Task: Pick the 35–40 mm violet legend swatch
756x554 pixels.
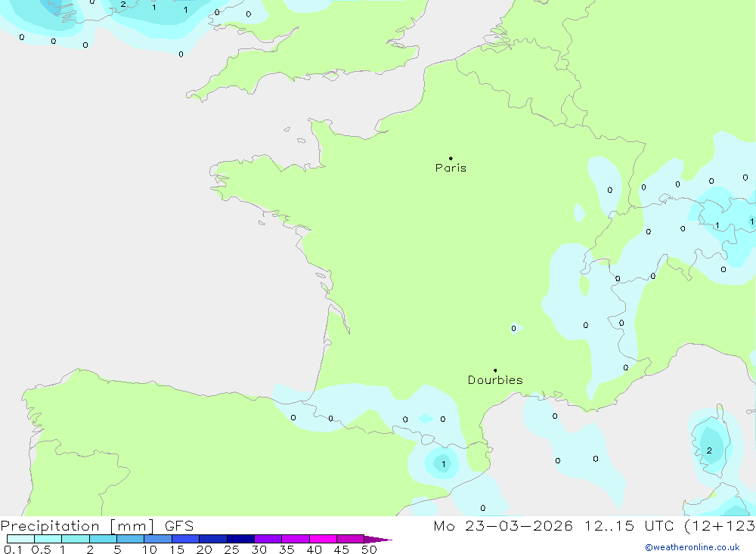Action: point(296,539)
